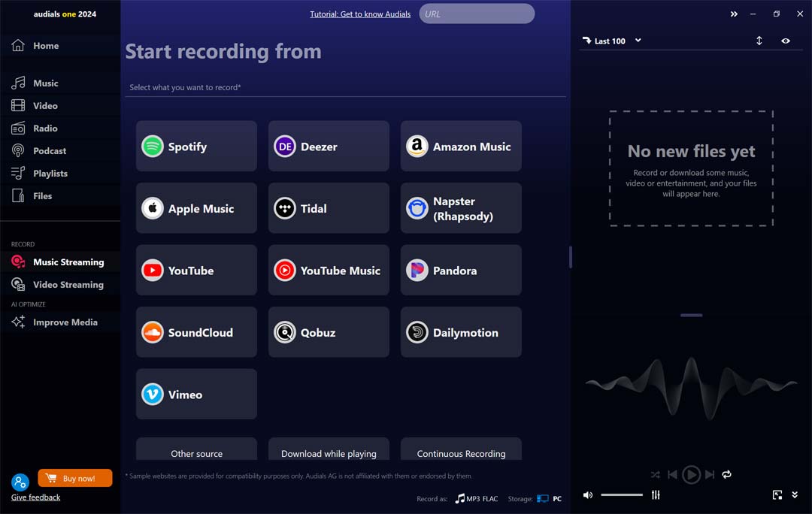Adjust the volume slider
The height and width of the screenshot is (514, 812).
(622, 494)
